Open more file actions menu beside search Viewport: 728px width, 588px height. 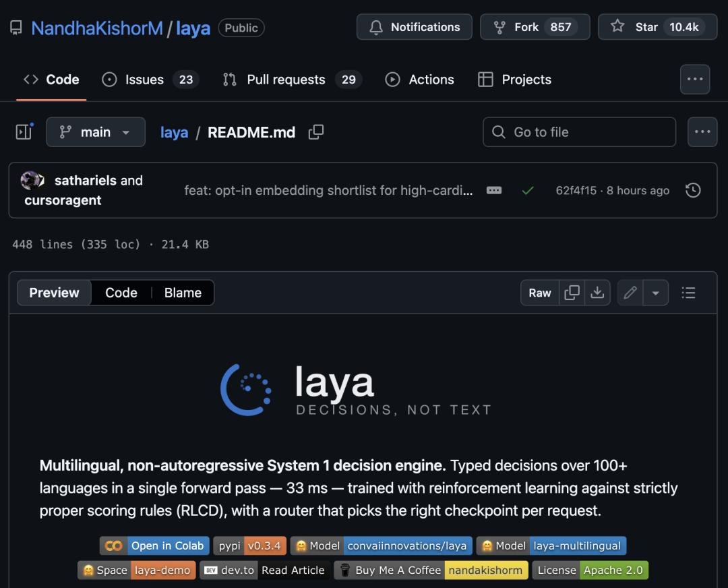(x=702, y=132)
